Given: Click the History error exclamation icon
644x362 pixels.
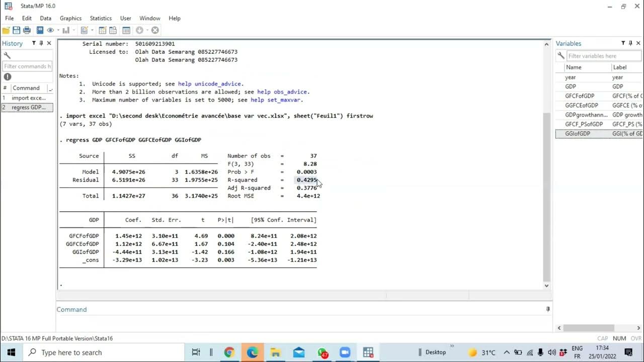Looking at the screenshot, I should [x=8, y=77].
